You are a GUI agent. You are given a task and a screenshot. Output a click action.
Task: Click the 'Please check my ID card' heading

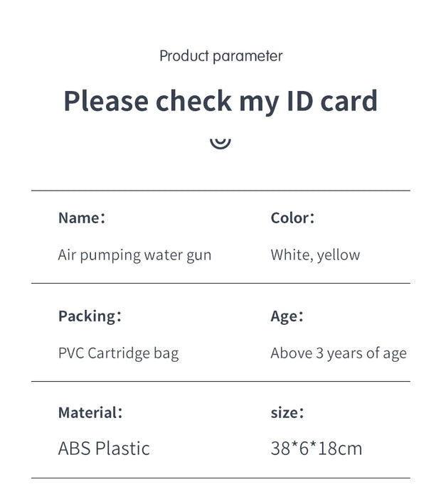click(220, 102)
